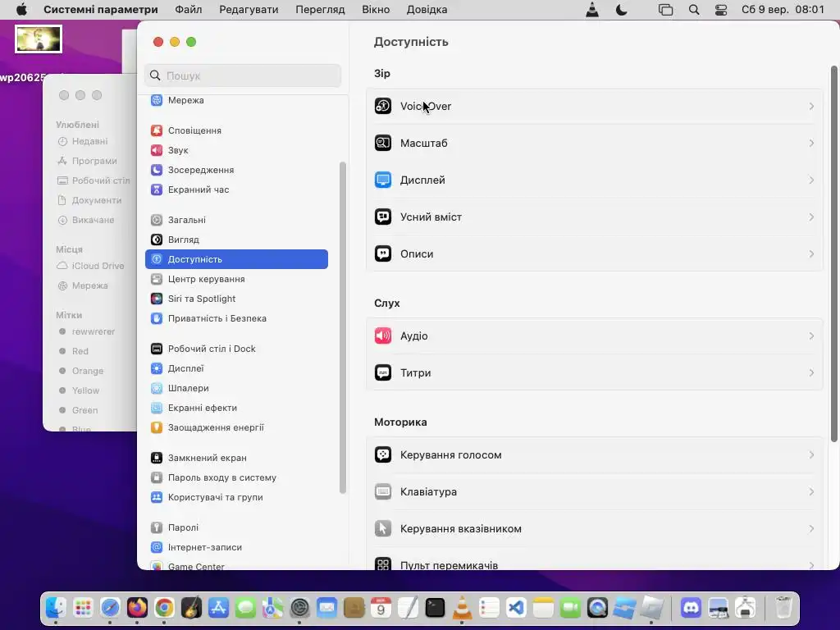This screenshot has height=630, width=840.
Task: Click the Аудіо row chevron
Action: point(811,336)
